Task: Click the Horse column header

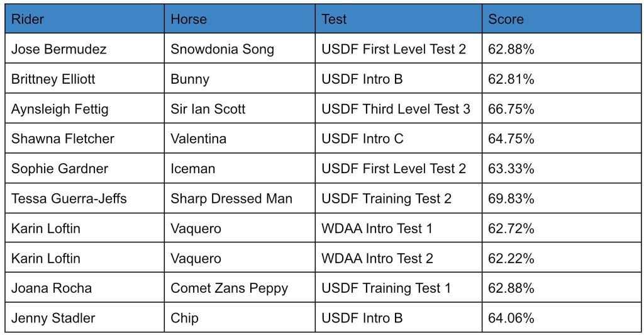Action: 240,19
